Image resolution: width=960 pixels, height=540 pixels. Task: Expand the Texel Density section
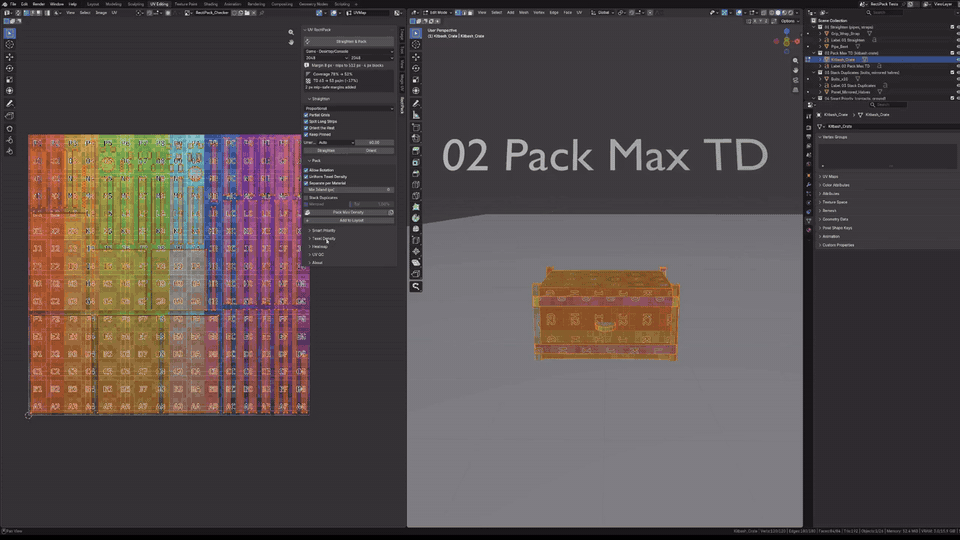click(x=323, y=238)
